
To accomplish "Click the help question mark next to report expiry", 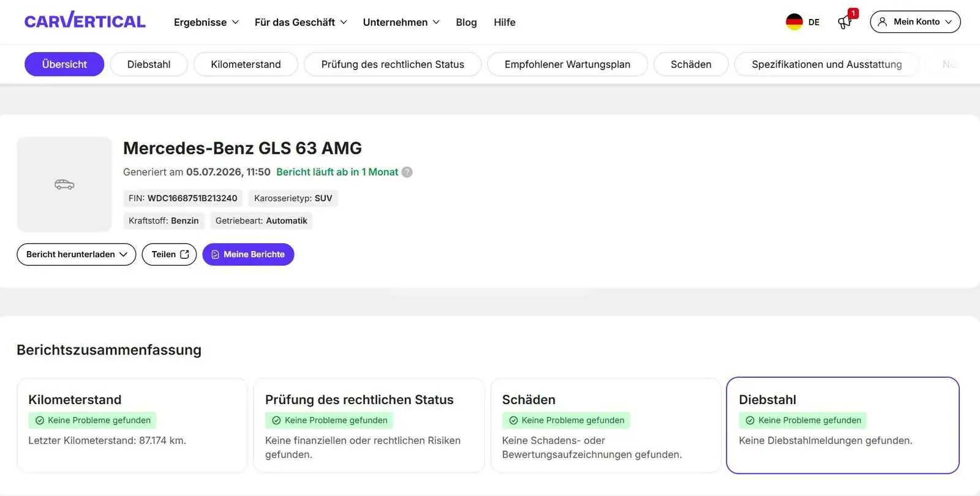I will [x=407, y=172].
